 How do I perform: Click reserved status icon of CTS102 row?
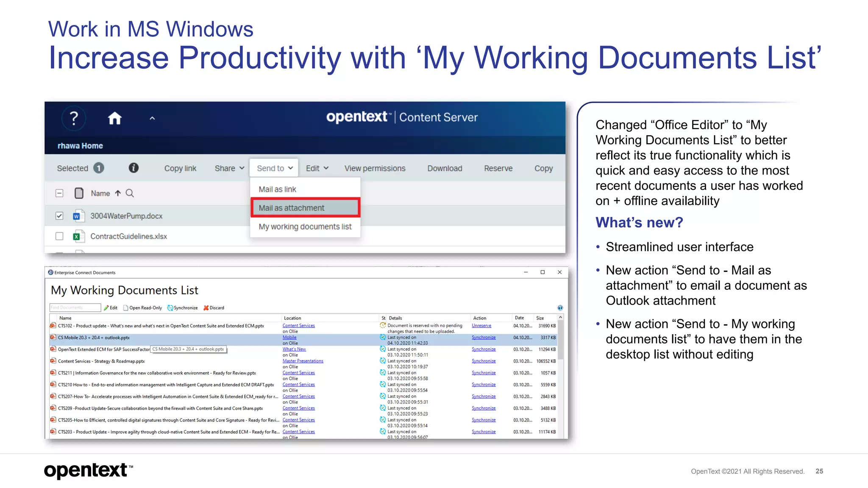[x=383, y=326]
